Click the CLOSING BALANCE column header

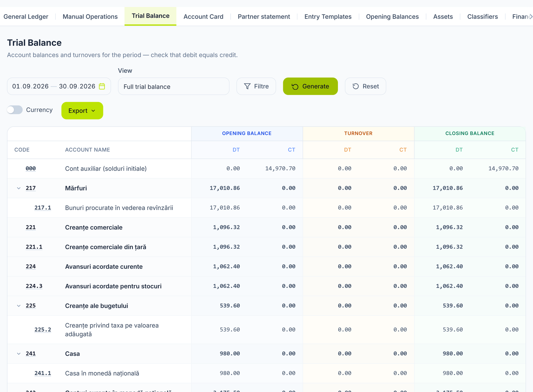click(x=470, y=134)
